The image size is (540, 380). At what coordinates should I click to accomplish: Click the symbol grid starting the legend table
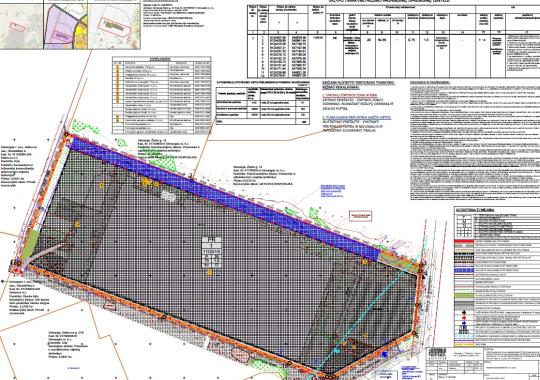(464, 226)
